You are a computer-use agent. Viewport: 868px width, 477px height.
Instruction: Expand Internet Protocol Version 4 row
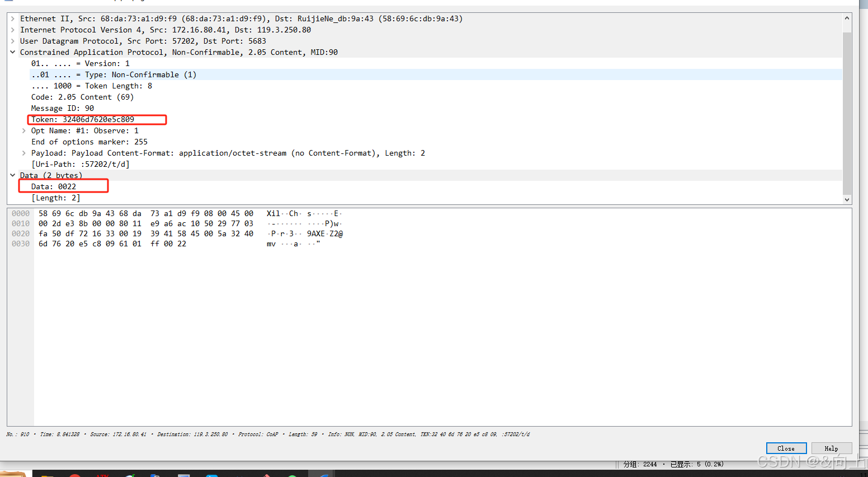pos(12,30)
